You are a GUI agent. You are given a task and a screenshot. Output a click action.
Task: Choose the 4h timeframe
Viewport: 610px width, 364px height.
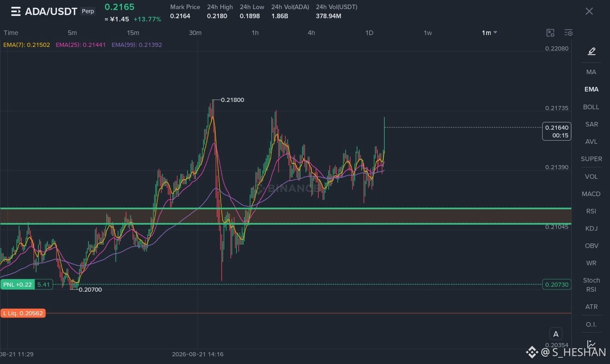pos(311,33)
